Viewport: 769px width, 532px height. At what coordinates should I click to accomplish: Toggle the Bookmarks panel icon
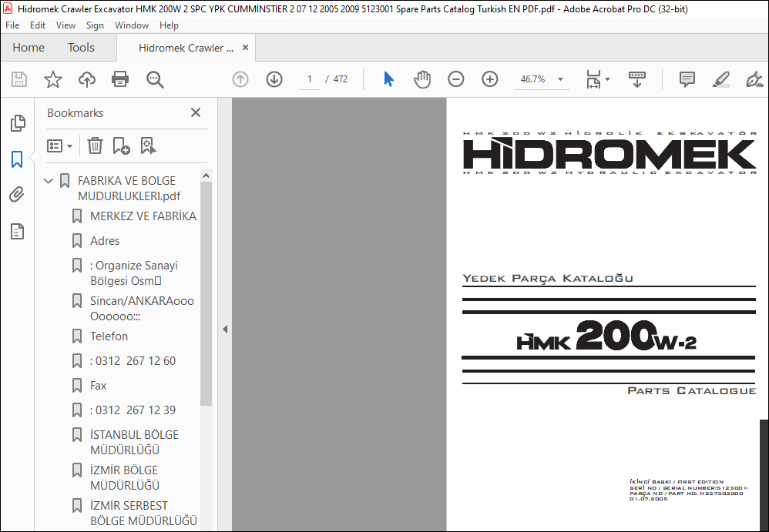[17, 159]
